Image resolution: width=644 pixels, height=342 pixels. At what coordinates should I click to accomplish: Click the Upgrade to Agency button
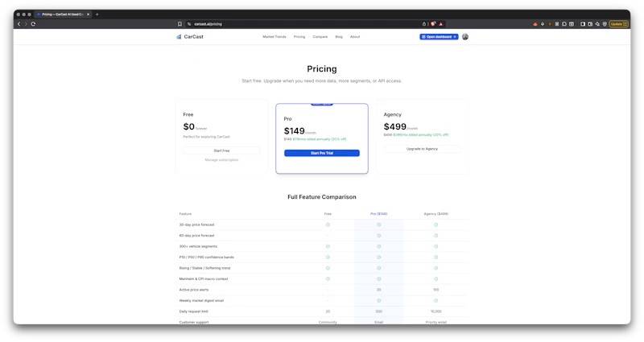[x=422, y=149]
